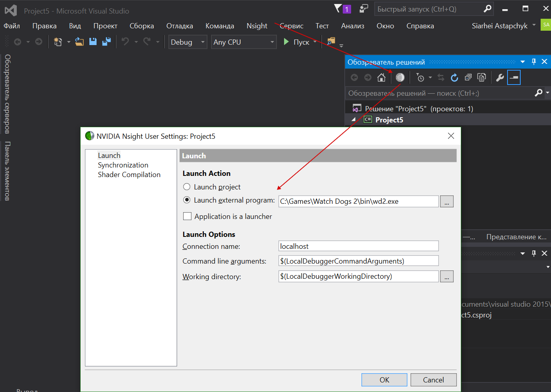Browse for the working directory with ... button

[x=447, y=276]
